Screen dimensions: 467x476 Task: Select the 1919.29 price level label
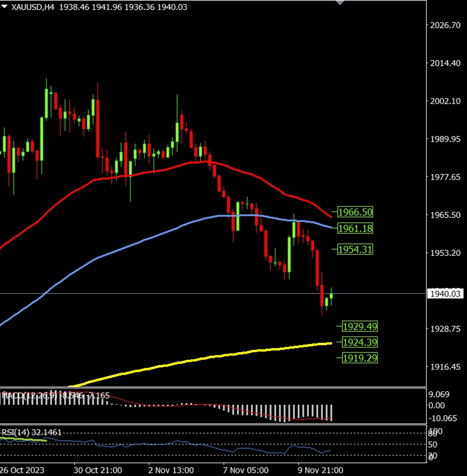[360, 357]
